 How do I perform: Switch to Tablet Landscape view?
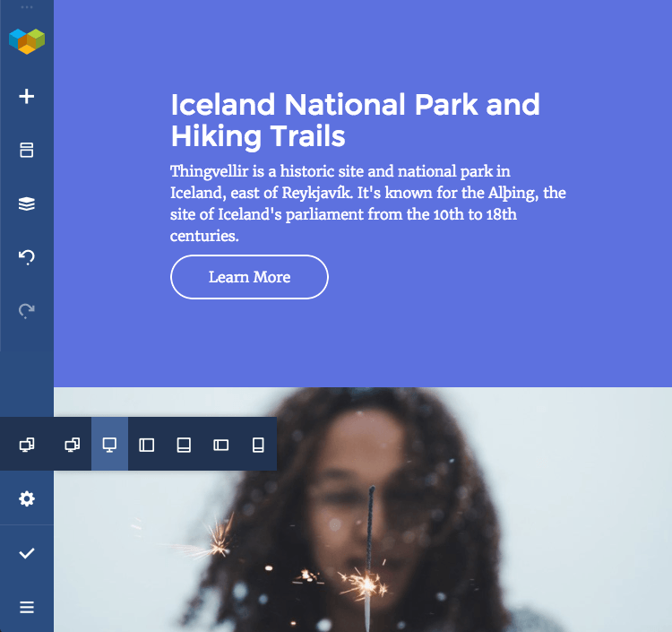(x=147, y=445)
